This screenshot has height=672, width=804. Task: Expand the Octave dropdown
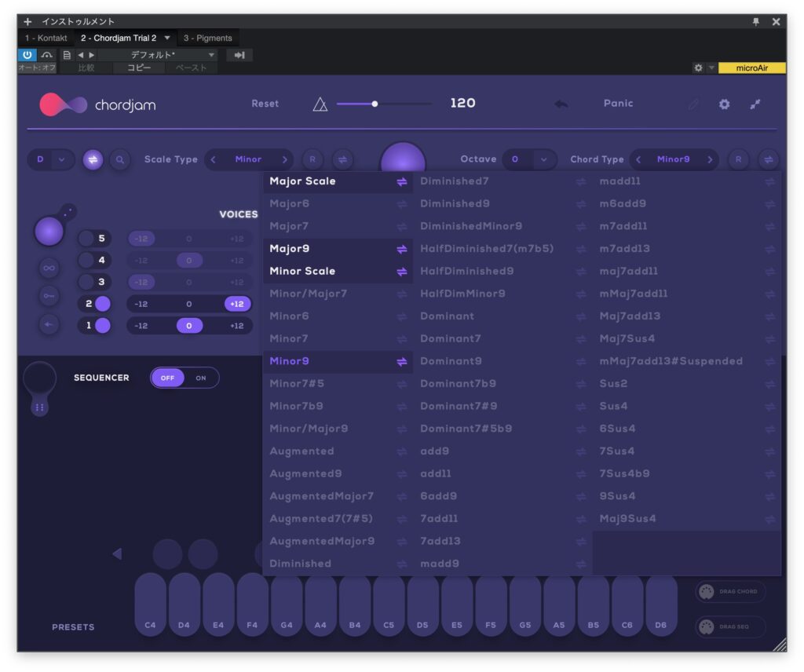pos(543,159)
